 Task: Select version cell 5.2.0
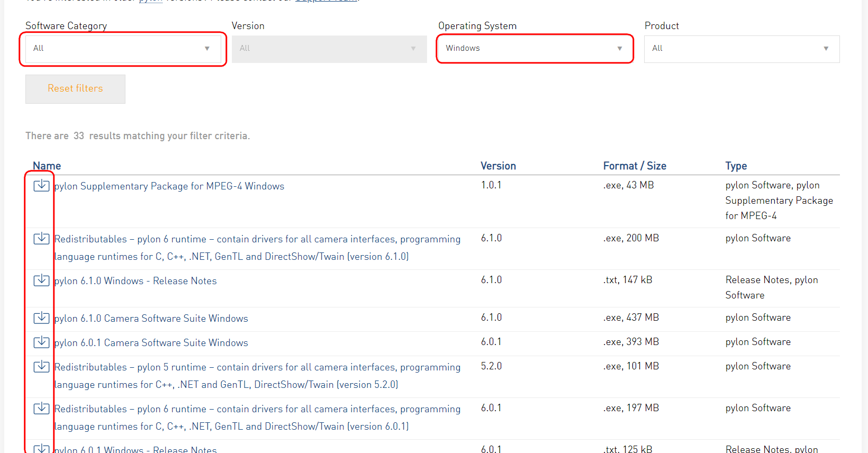(491, 366)
